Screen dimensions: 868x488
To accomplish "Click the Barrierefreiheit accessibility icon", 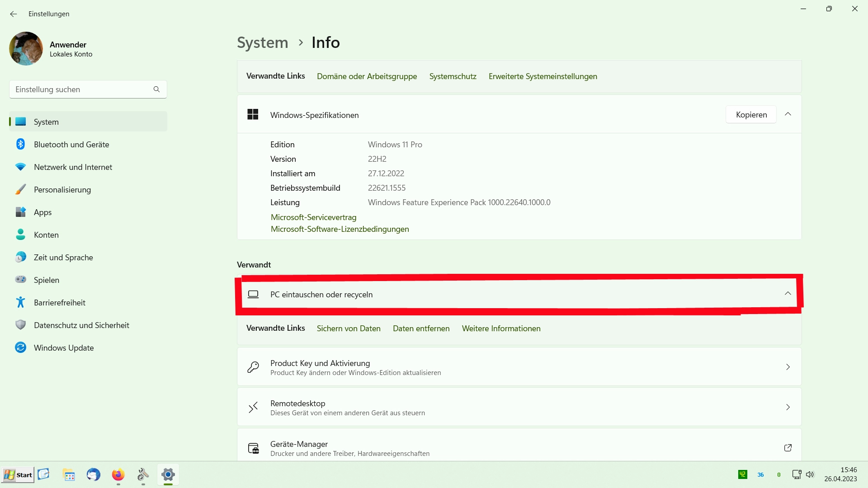I will 20,302.
